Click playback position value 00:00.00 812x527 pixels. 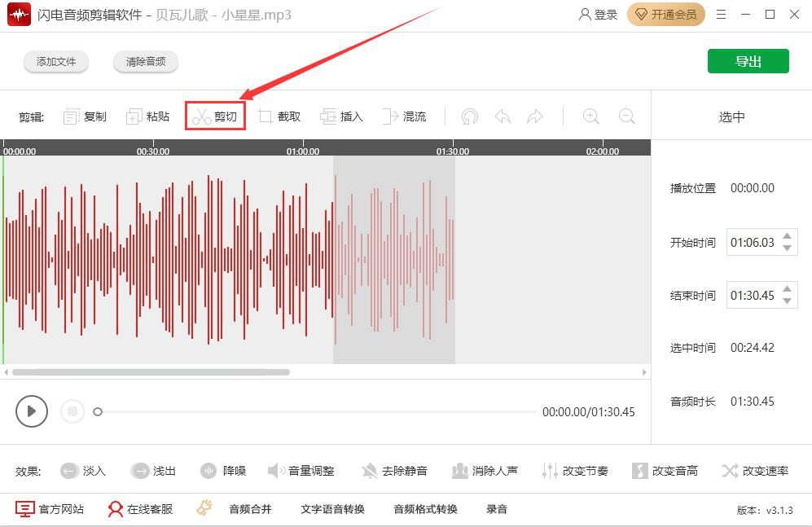(753, 188)
